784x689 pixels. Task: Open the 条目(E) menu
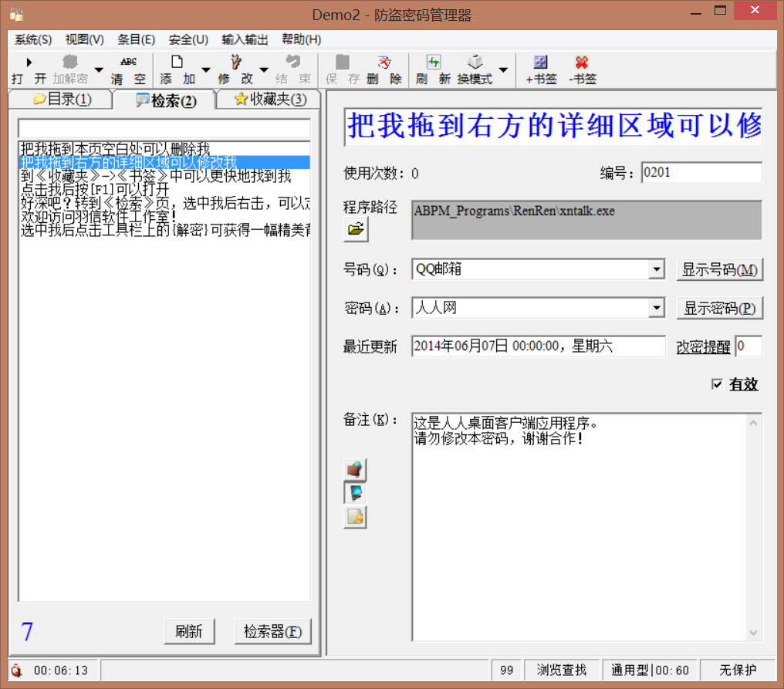click(136, 39)
